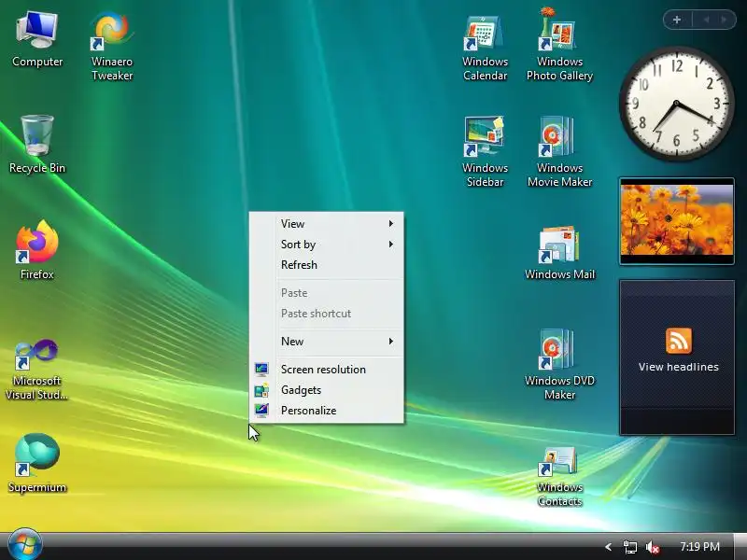The width and height of the screenshot is (747, 560).
Task: Show hidden tray icons with the arrow
Action: tap(608, 547)
